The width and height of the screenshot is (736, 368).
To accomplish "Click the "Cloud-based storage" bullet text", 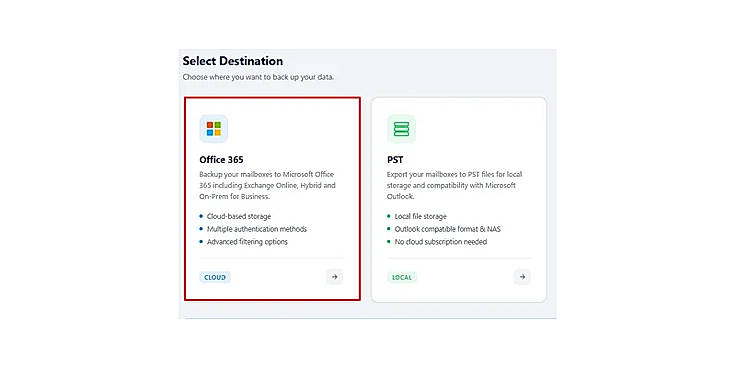I will (239, 216).
